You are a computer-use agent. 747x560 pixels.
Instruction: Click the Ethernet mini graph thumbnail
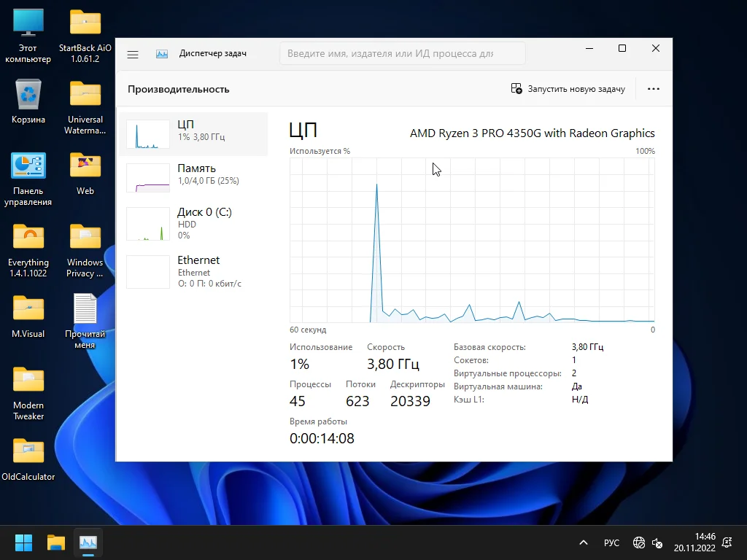pos(148,272)
